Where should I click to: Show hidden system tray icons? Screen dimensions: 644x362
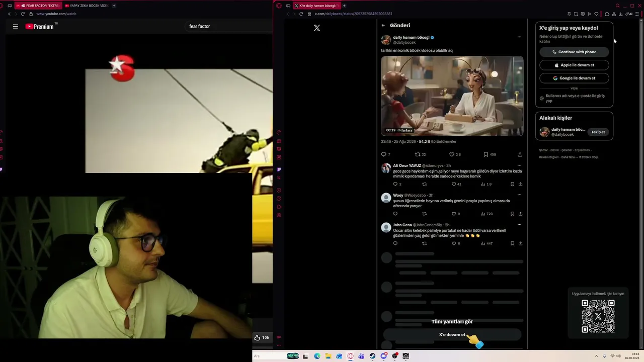click(596, 356)
